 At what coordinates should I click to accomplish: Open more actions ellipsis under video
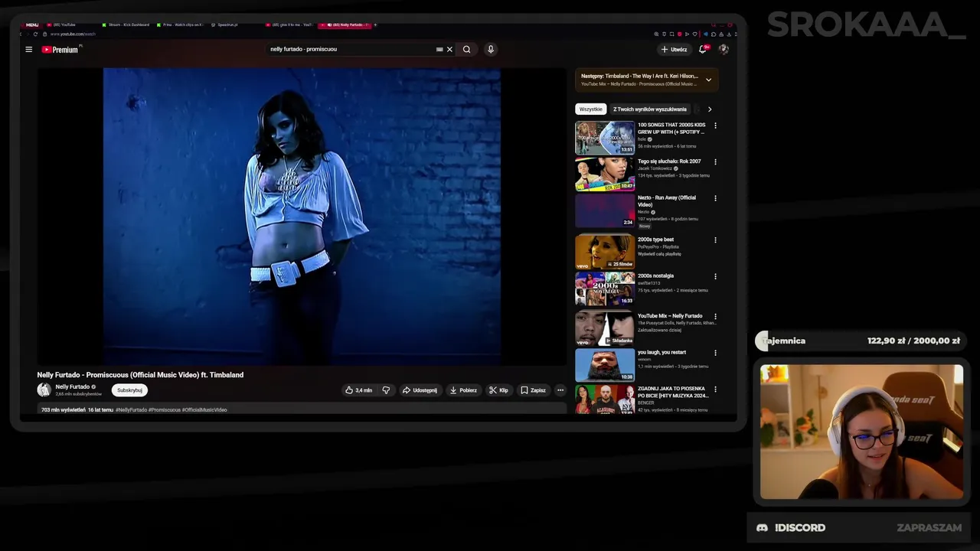tap(560, 390)
